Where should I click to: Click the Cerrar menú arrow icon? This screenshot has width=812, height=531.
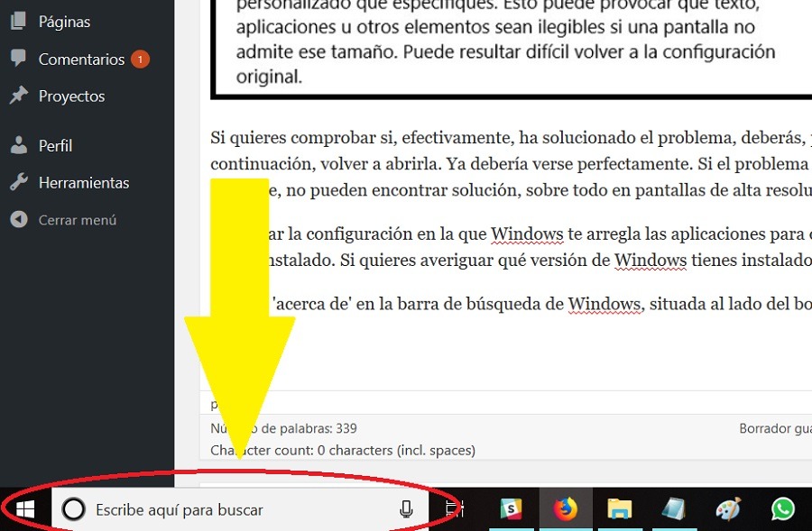19,219
